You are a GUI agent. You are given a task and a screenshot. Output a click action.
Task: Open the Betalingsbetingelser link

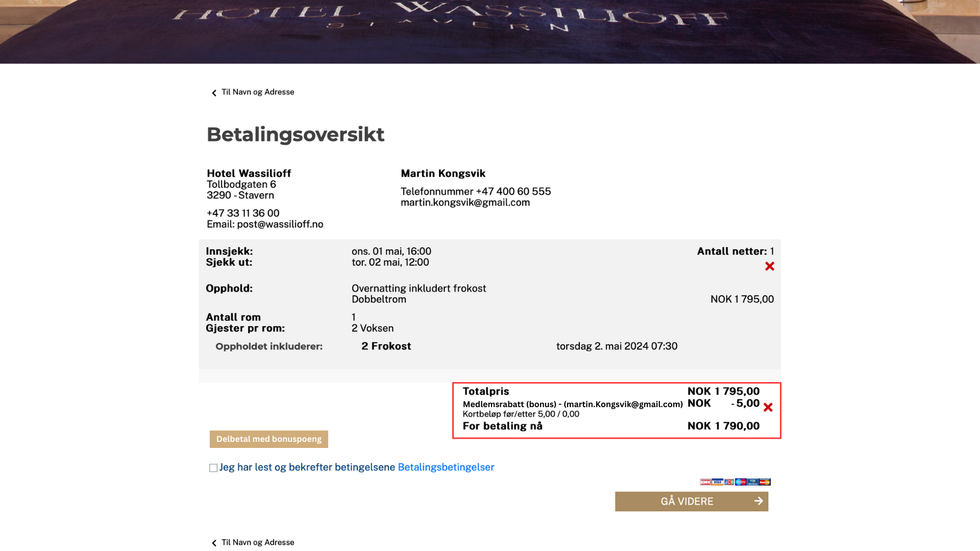click(446, 467)
